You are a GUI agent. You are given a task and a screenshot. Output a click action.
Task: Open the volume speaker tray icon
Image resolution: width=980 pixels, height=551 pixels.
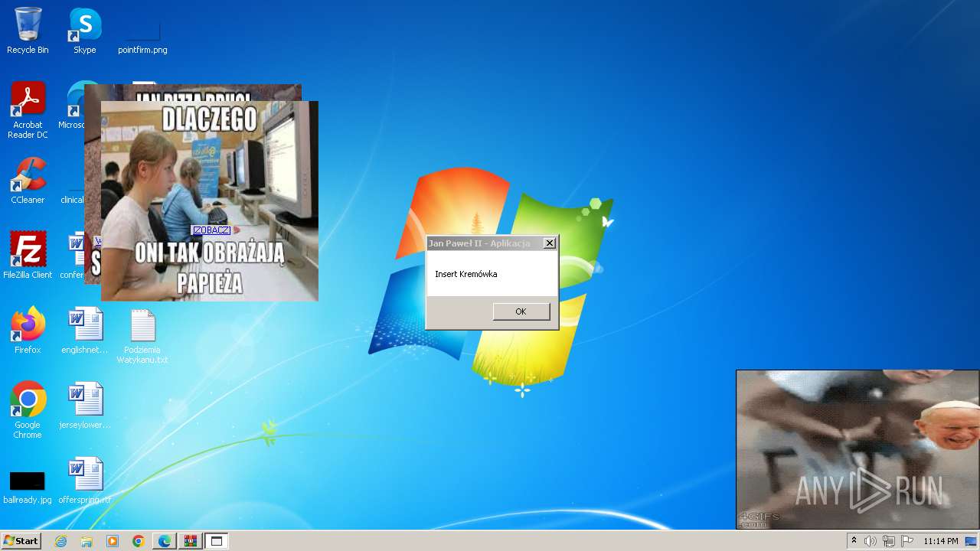click(871, 541)
